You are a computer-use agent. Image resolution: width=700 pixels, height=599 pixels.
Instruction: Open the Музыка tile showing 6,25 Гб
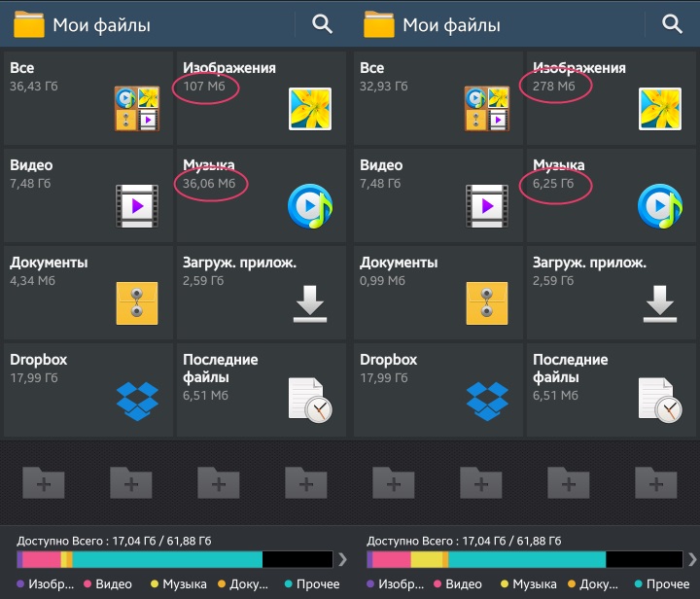[611, 194]
